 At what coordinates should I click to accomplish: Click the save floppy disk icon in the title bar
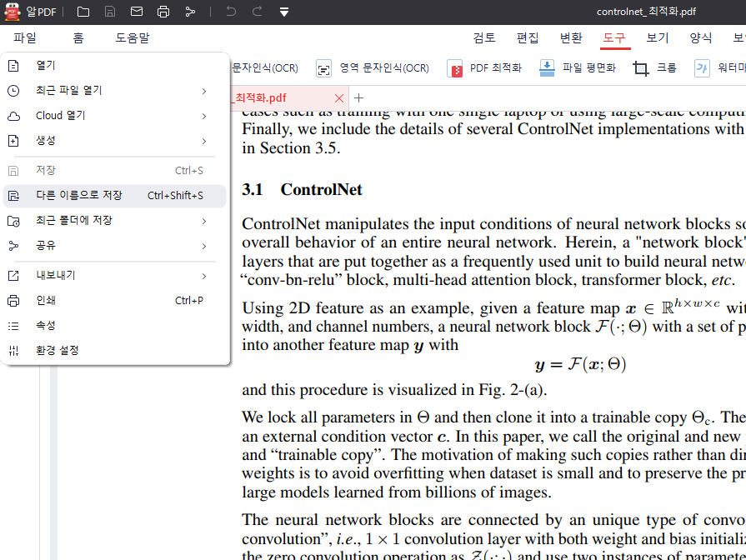coord(110,12)
